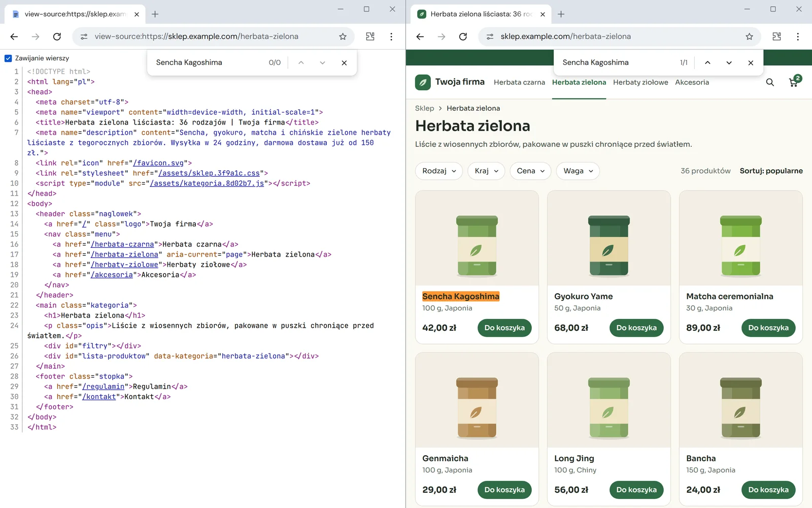Follow /herbata-czarna href in source
This screenshot has width=812, height=508.
[x=122, y=244]
